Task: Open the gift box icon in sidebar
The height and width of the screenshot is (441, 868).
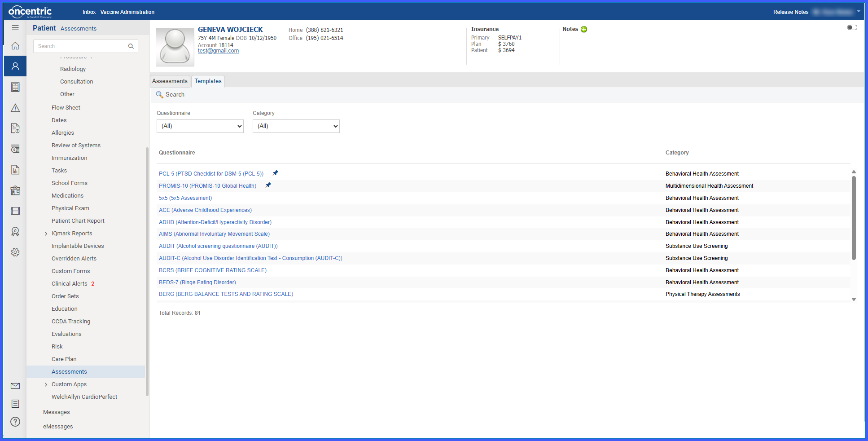Action: 15,190
